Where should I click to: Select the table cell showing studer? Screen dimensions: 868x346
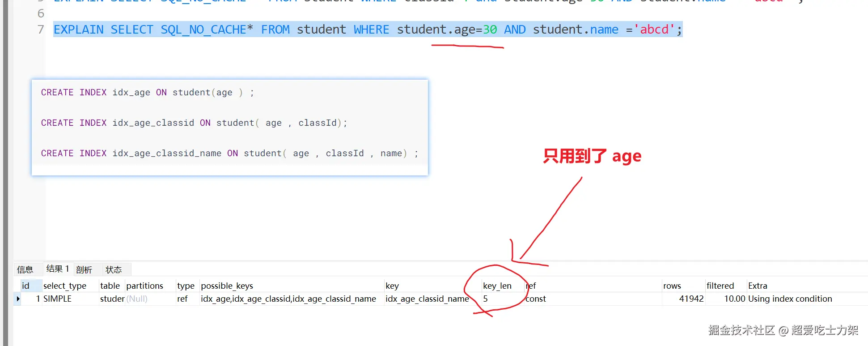pyautogui.click(x=112, y=299)
